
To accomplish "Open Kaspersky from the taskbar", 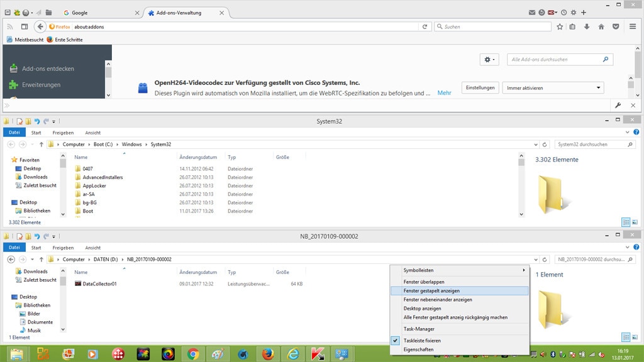I will click(x=318, y=354).
